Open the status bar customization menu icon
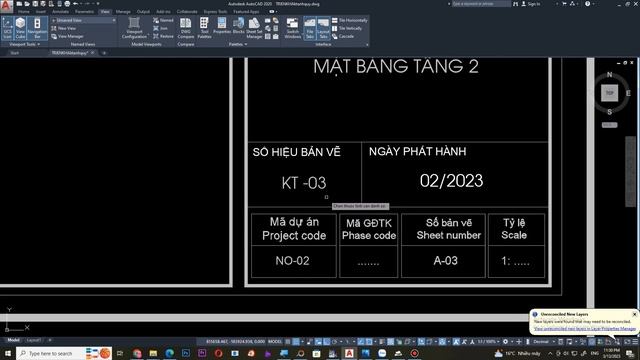Viewport: 640px width, 360px height. point(635,341)
